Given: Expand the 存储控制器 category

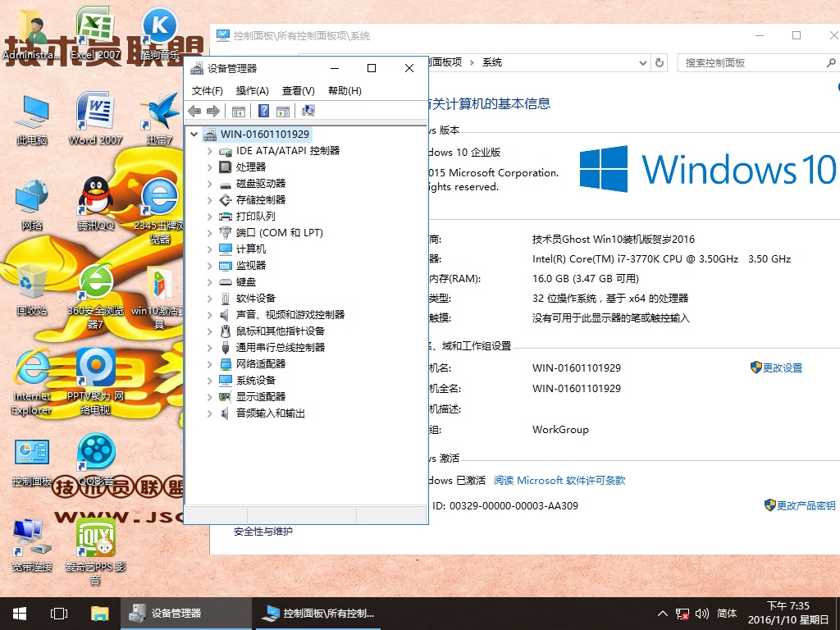Looking at the screenshot, I should point(209,200).
